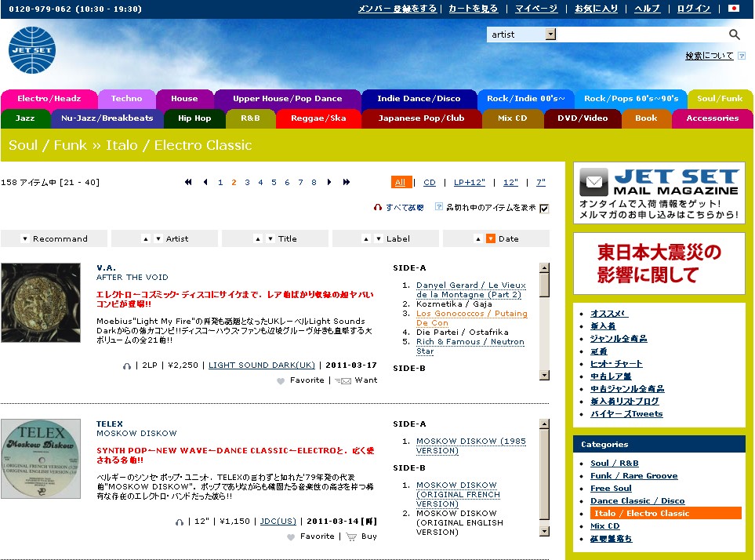
Task: Open Electro/Headz genre tab
Action: tap(49, 99)
